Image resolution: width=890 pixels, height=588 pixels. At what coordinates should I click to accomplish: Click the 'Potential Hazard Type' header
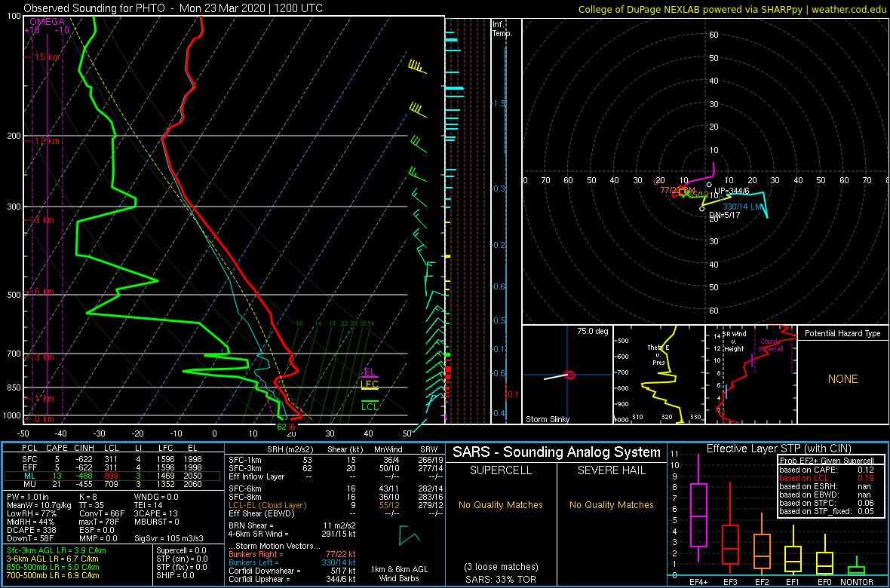(843, 333)
